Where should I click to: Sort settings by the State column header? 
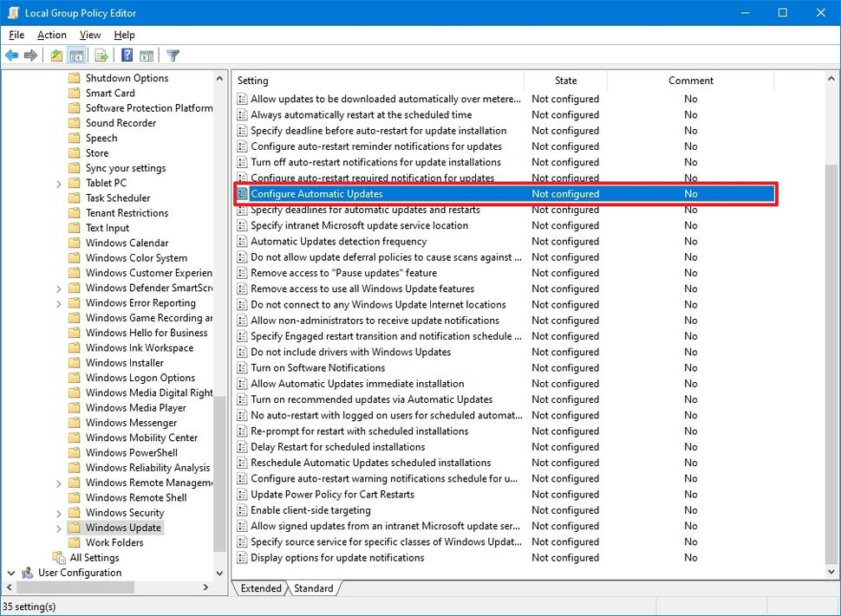click(x=564, y=80)
